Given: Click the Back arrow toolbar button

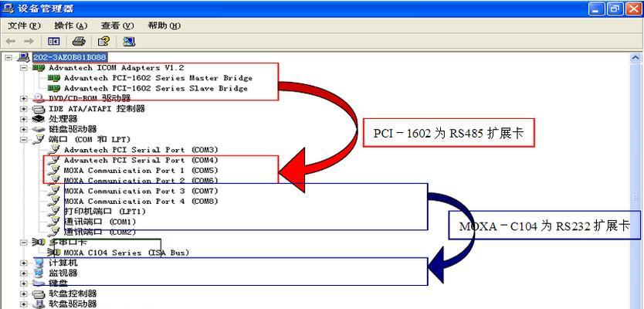Looking at the screenshot, I should [x=11, y=42].
